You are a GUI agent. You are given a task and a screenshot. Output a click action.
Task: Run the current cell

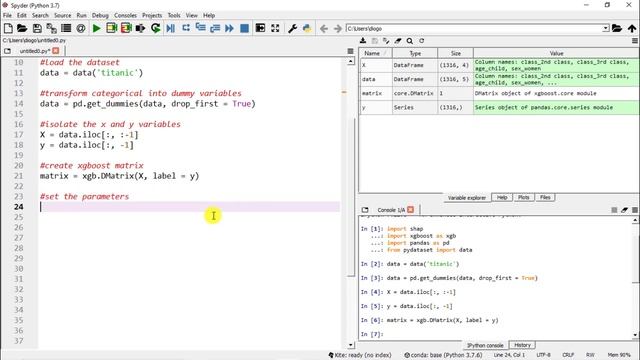tap(111, 28)
